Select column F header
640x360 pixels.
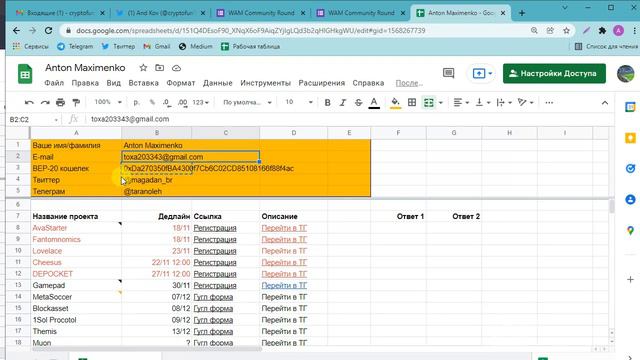coord(398,133)
